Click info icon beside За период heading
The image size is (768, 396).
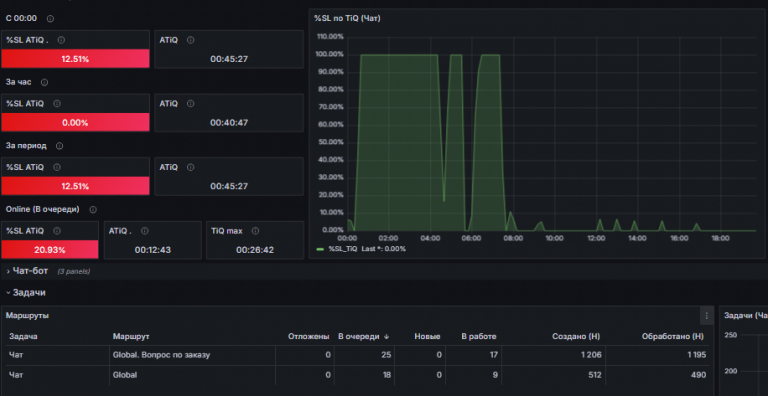pos(59,146)
